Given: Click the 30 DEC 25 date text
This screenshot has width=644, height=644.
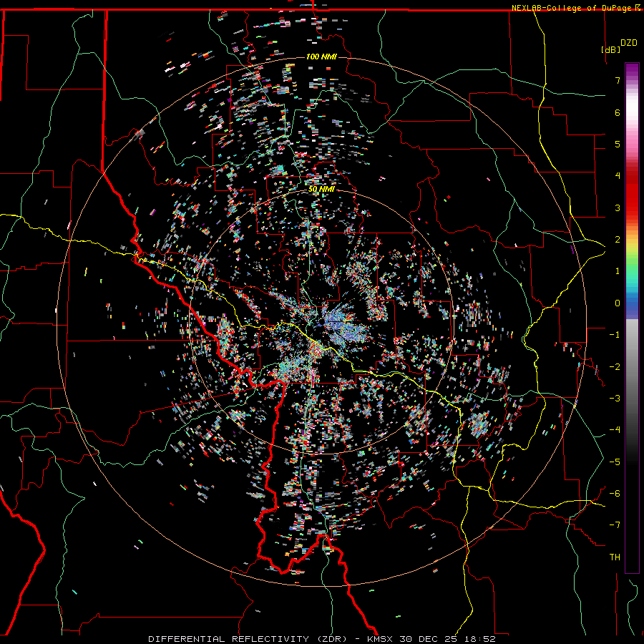Looking at the screenshot, I should tap(429, 639).
